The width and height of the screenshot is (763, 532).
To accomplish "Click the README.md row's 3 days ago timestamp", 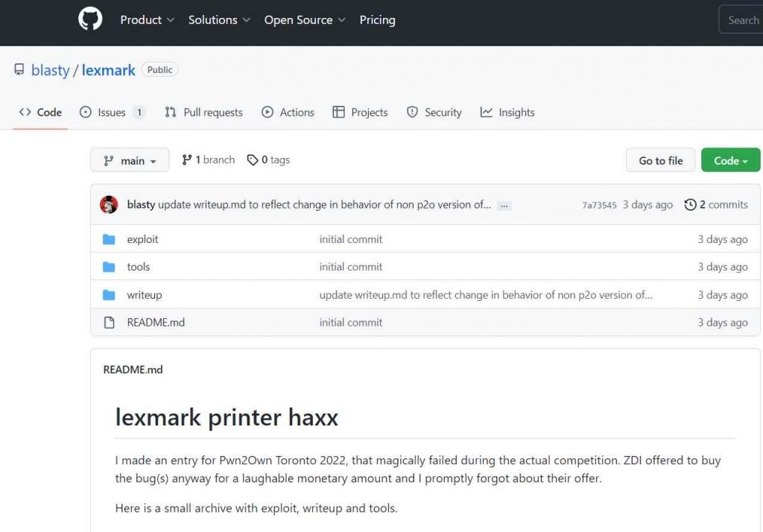I will (723, 322).
